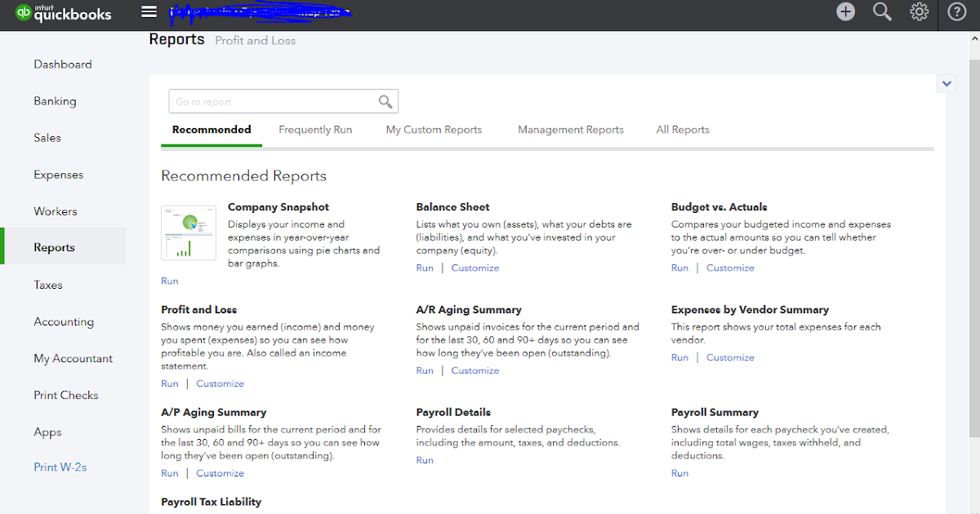Click the Payroll Summary title

(x=715, y=413)
